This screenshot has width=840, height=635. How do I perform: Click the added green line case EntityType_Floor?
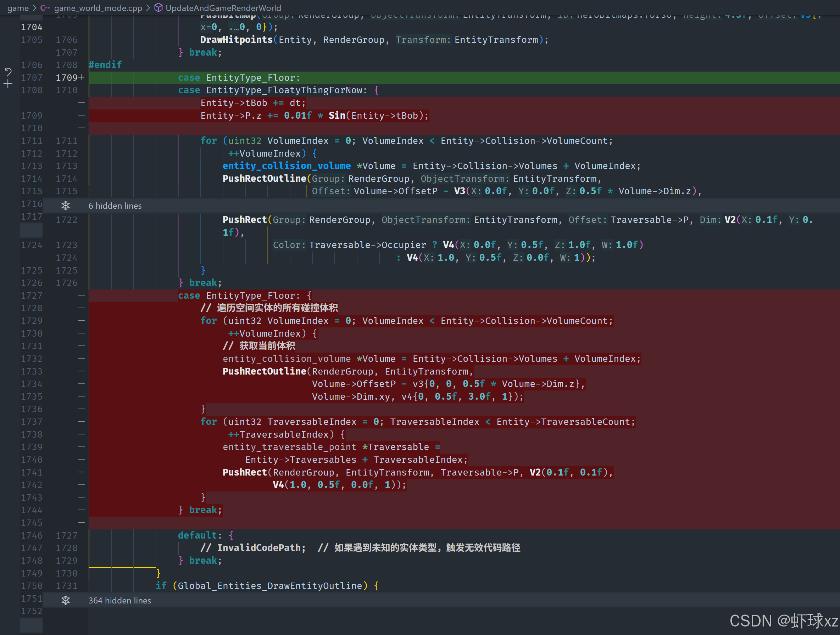click(x=253, y=78)
